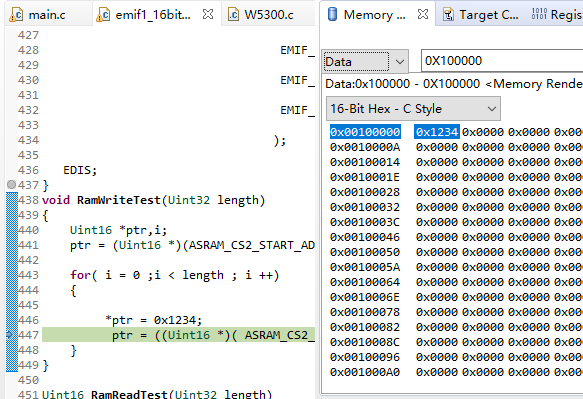583x399 pixels.
Task: Select memory address row 0x0010000A
Action: tap(365, 147)
